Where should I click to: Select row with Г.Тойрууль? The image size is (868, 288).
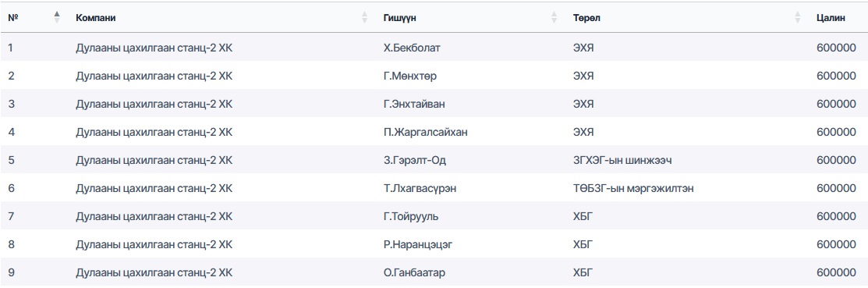(434, 216)
